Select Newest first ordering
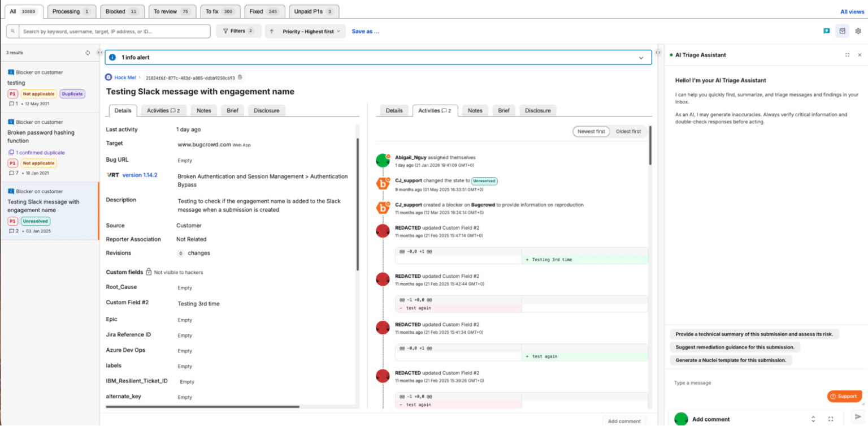This screenshot has height=426, width=868. (591, 131)
